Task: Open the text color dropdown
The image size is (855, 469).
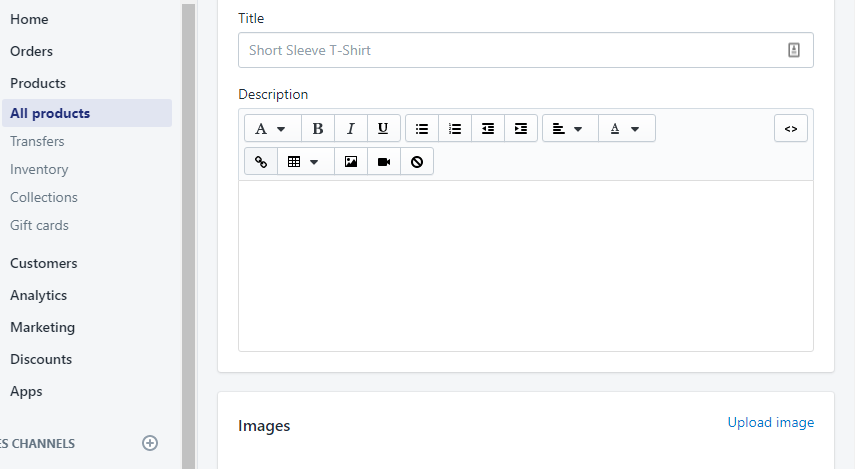Action: point(626,129)
